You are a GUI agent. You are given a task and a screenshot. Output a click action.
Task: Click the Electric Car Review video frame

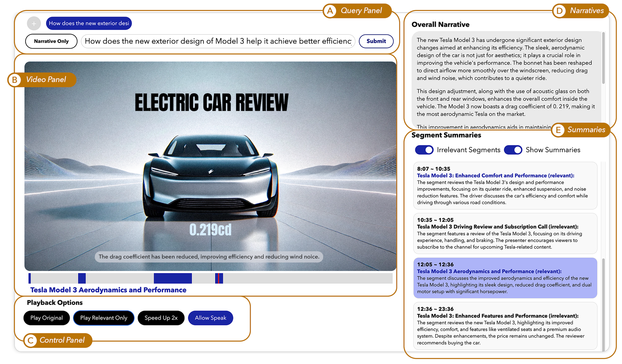coord(210,166)
